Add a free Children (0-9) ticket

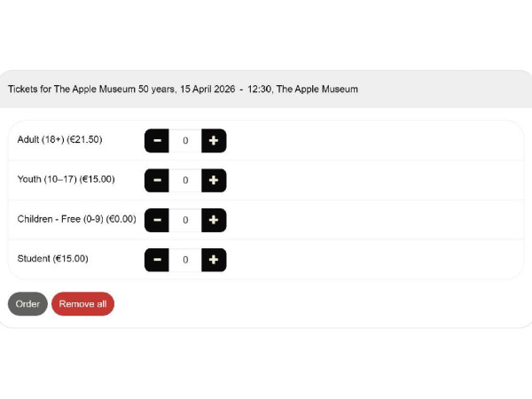(x=214, y=220)
